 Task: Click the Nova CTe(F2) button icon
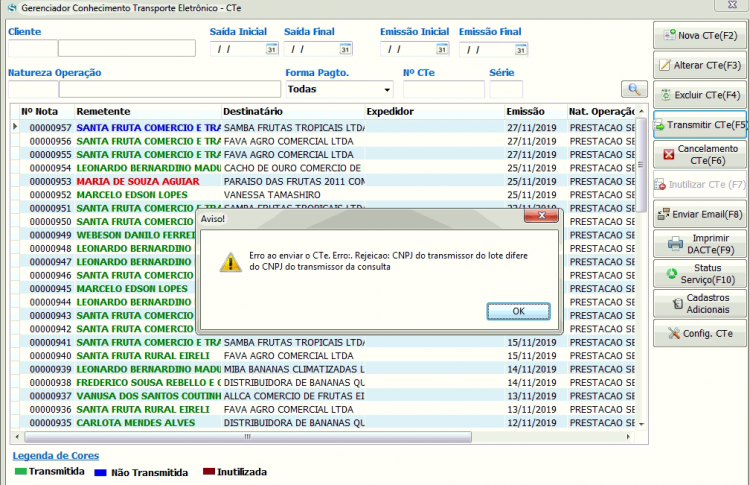pyautogui.click(x=669, y=35)
